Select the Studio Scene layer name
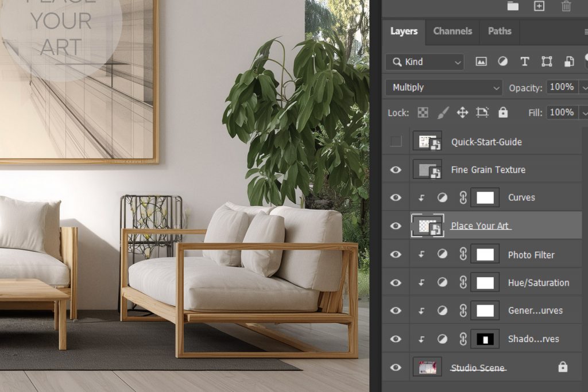This screenshot has width=588, height=392. 478,368
